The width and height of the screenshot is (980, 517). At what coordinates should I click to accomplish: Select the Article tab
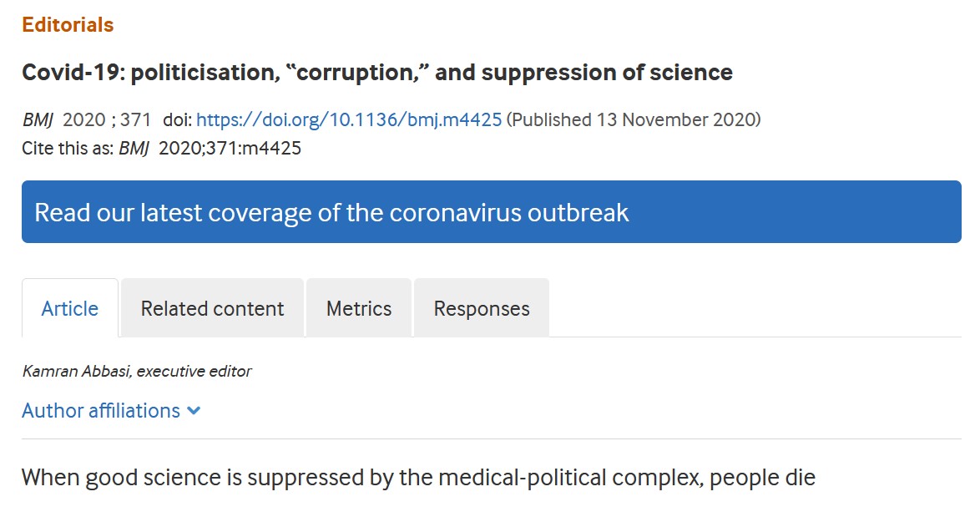tap(70, 309)
